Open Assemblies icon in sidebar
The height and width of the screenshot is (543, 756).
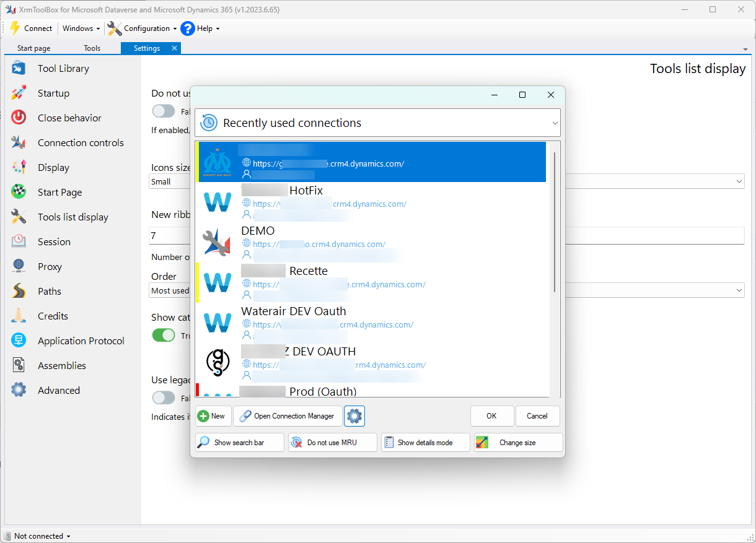[x=19, y=365]
